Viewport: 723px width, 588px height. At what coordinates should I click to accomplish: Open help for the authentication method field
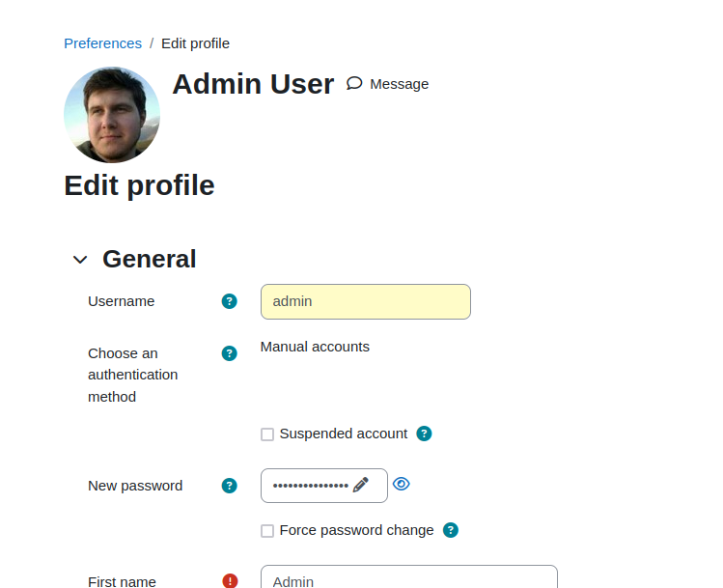point(229,353)
